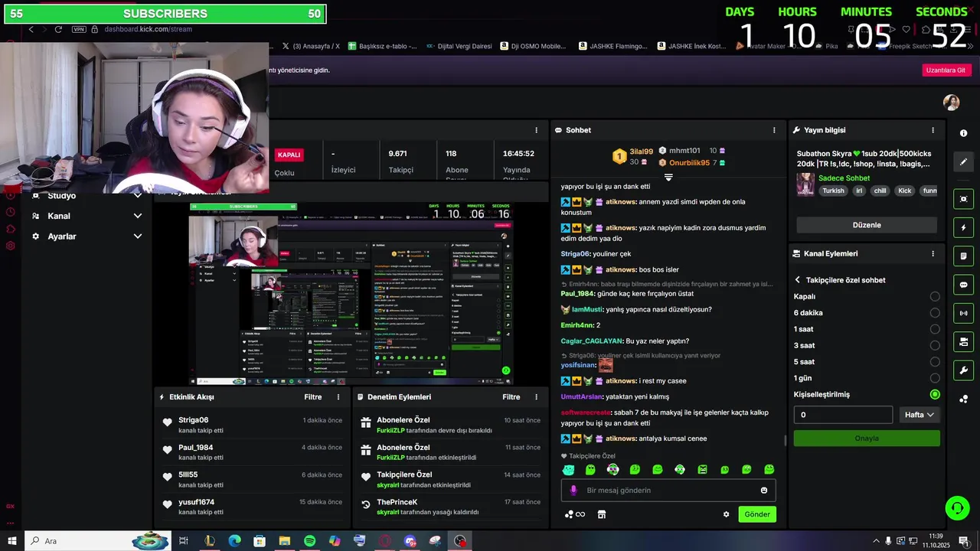Switch to the Başlıksız e-tablo tab
Viewport: 980px width, 551px height.
coord(383,46)
